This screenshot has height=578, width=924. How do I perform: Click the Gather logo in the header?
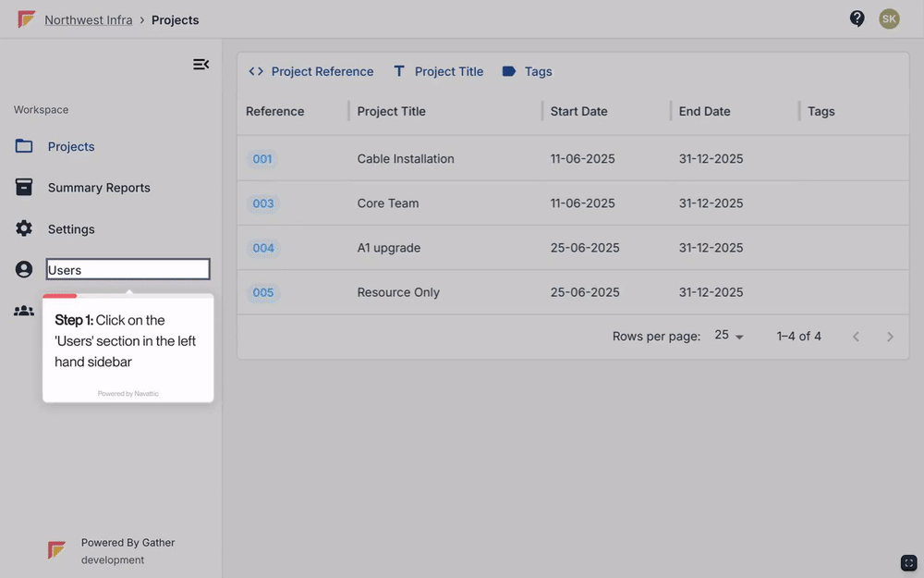coord(26,19)
